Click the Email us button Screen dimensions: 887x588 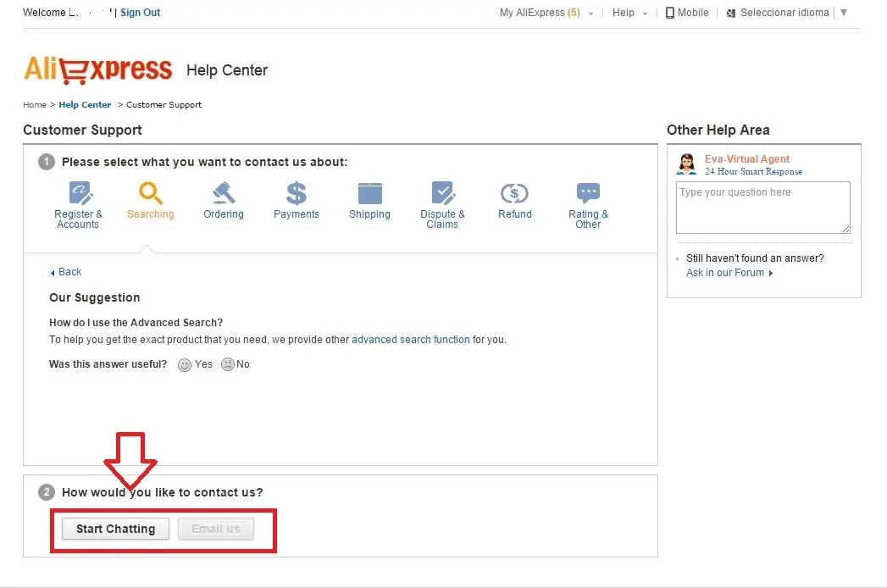[x=215, y=529]
